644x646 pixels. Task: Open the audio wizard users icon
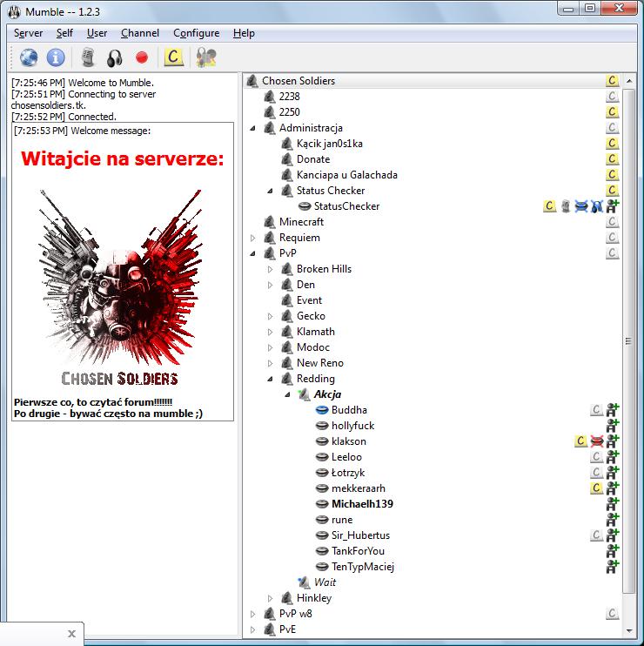pyautogui.click(x=206, y=57)
